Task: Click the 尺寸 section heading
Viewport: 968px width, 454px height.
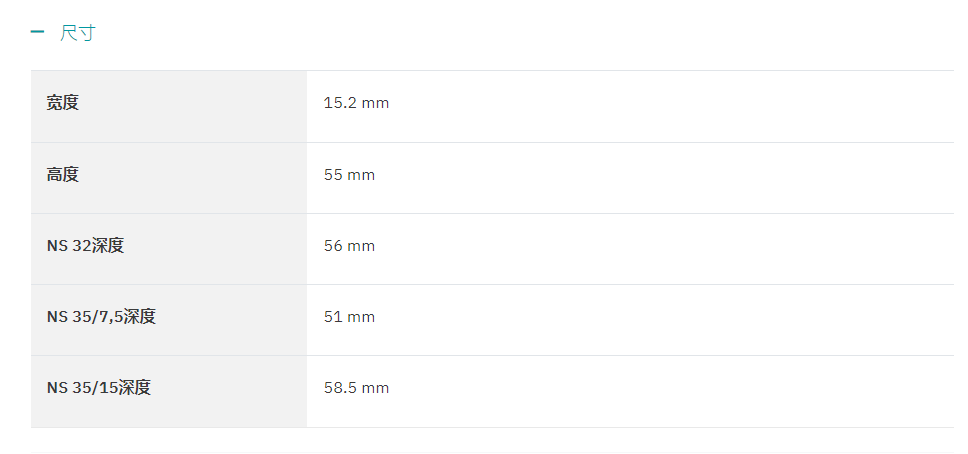Action: [x=78, y=33]
